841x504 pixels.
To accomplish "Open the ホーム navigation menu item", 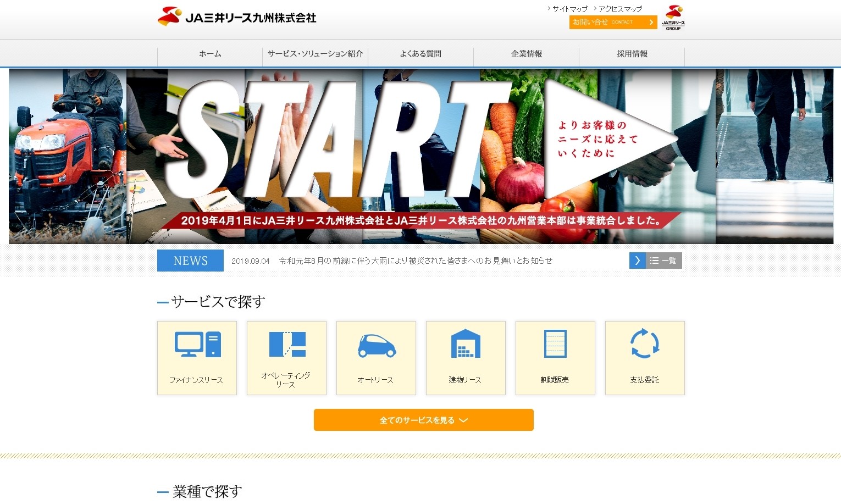I will tap(210, 54).
